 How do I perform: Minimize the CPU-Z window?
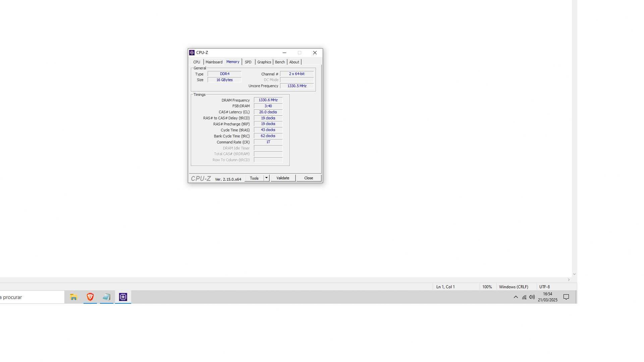point(284,53)
